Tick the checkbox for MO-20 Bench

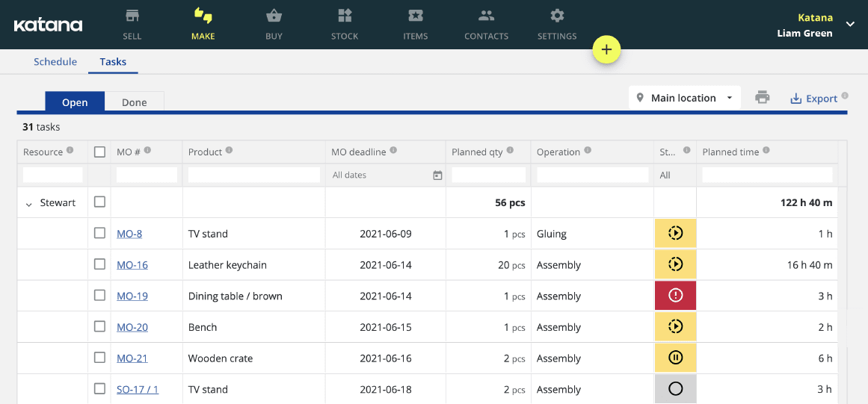coord(99,326)
